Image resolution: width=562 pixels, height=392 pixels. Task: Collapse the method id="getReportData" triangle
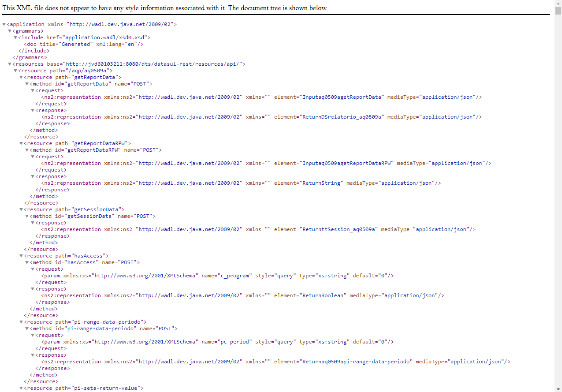27,84
